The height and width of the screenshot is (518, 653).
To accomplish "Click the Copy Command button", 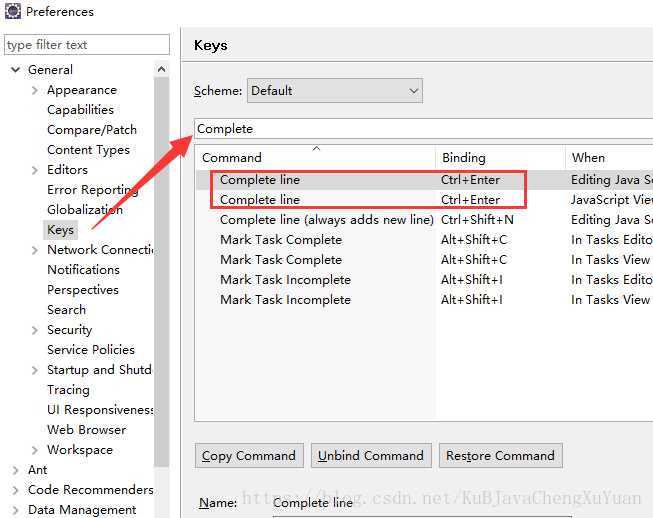I will click(249, 456).
